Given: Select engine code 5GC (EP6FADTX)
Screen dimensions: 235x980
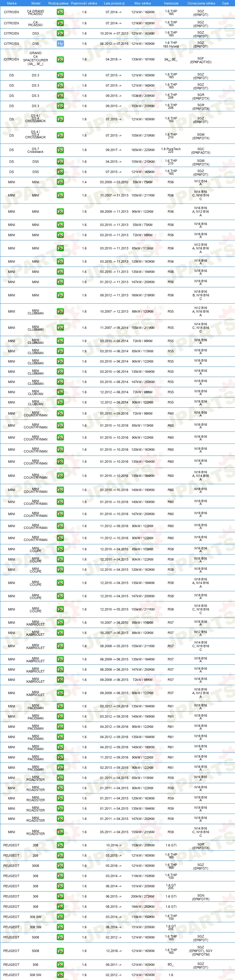Looking at the screenshot, I should [x=201, y=151].
